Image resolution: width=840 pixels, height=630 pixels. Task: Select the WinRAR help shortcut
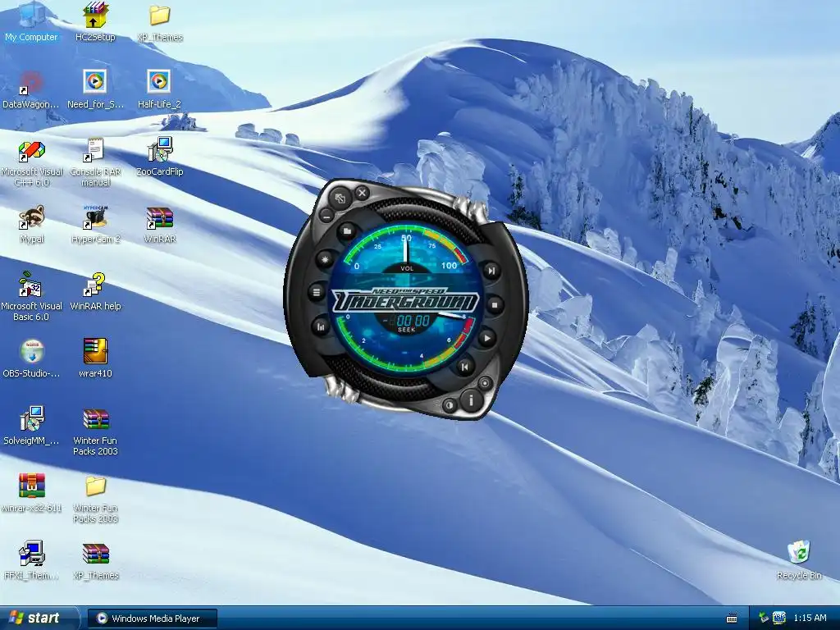[x=95, y=292]
